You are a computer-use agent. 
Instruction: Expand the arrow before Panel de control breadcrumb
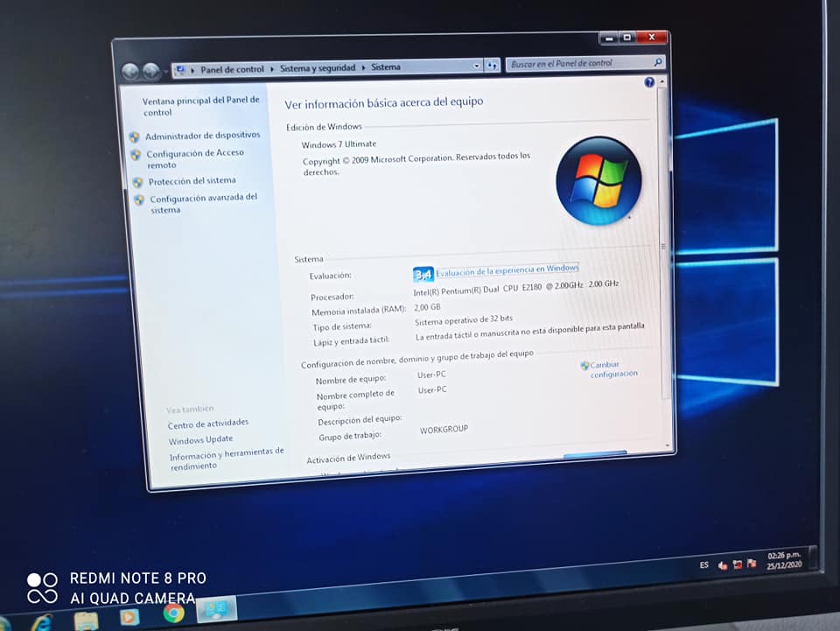coord(192,70)
